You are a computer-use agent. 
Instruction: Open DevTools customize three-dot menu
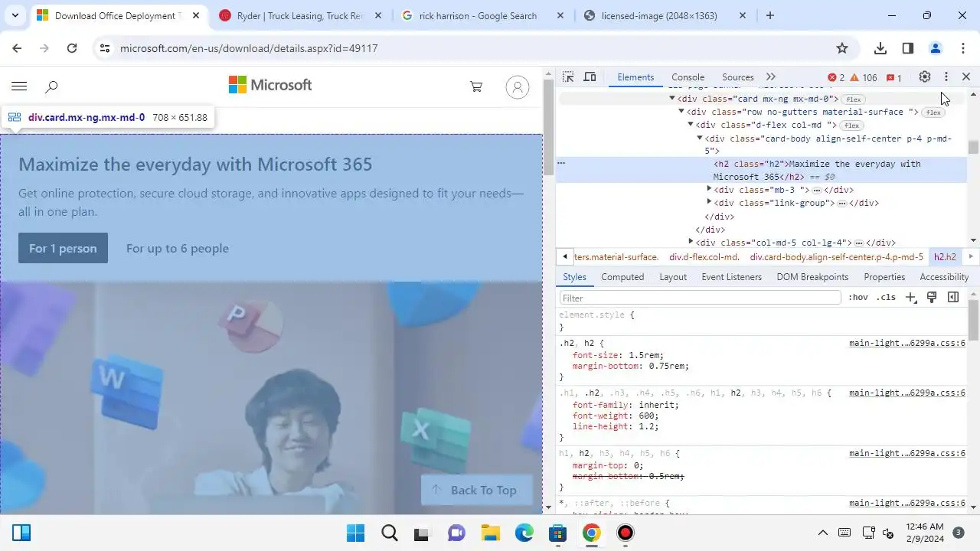[946, 77]
